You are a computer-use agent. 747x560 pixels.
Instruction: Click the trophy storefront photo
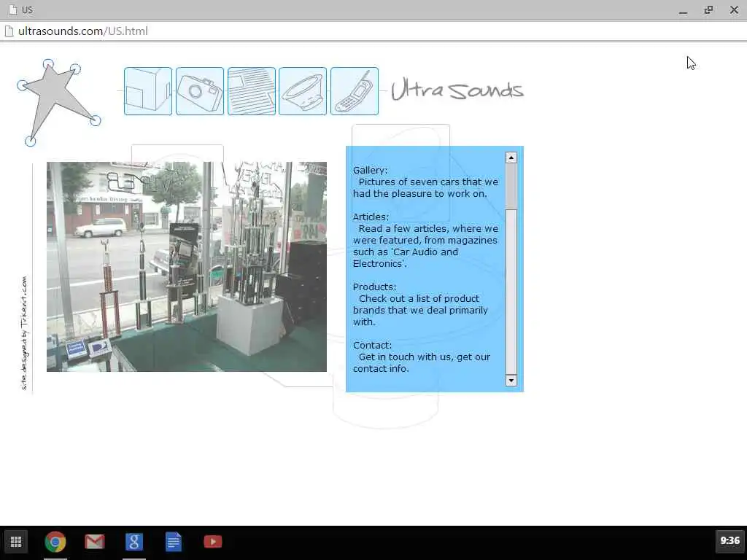[x=187, y=267]
